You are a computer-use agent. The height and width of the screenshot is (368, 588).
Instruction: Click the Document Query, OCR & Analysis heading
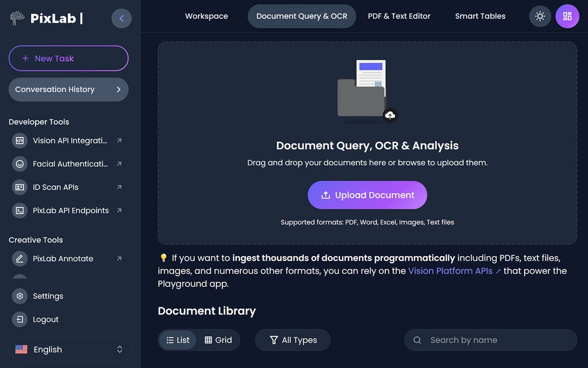coord(367,146)
